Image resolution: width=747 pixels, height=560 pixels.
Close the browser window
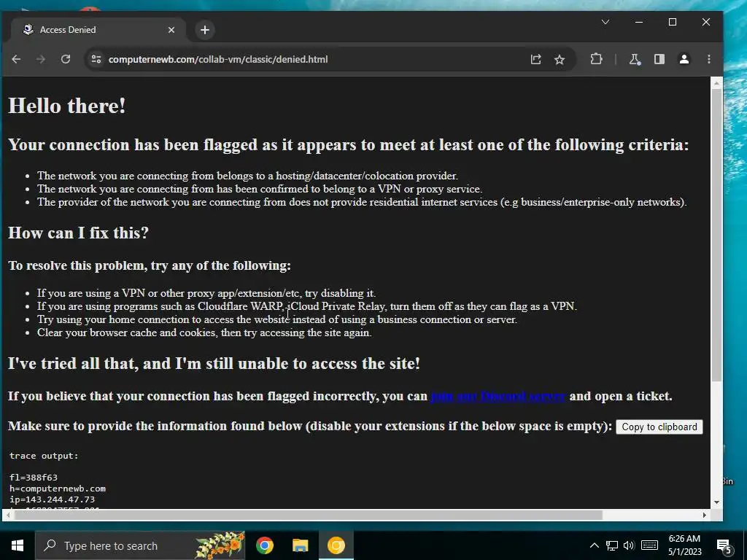pos(706,23)
